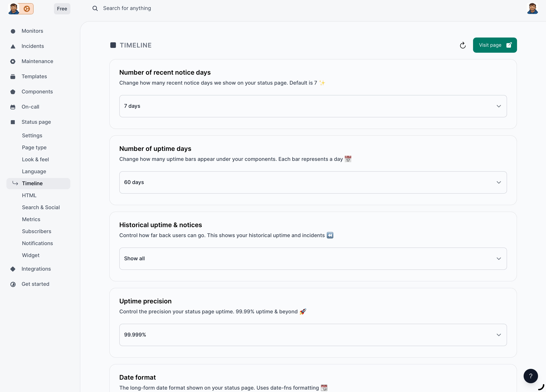The width and height of the screenshot is (546, 392).
Task: Go to Look & feel settings
Action: (x=35, y=159)
